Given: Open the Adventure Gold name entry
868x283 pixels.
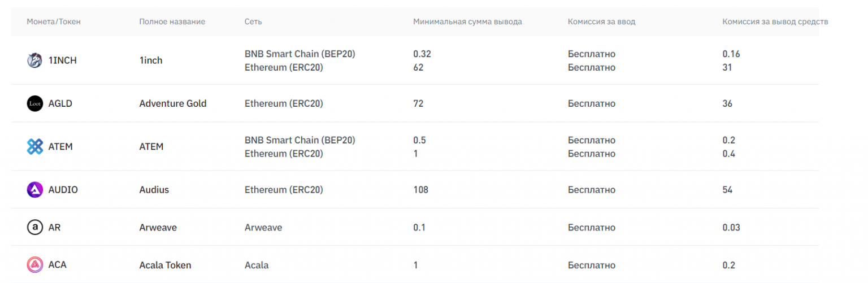Looking at the screenshot, I should [x=173, y=104].
